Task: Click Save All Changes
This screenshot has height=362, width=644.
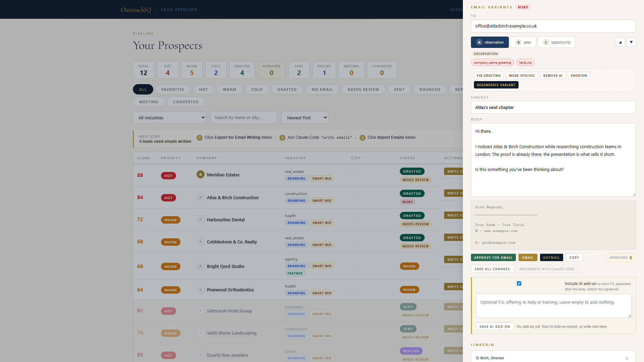Action: tap(492, 269)
